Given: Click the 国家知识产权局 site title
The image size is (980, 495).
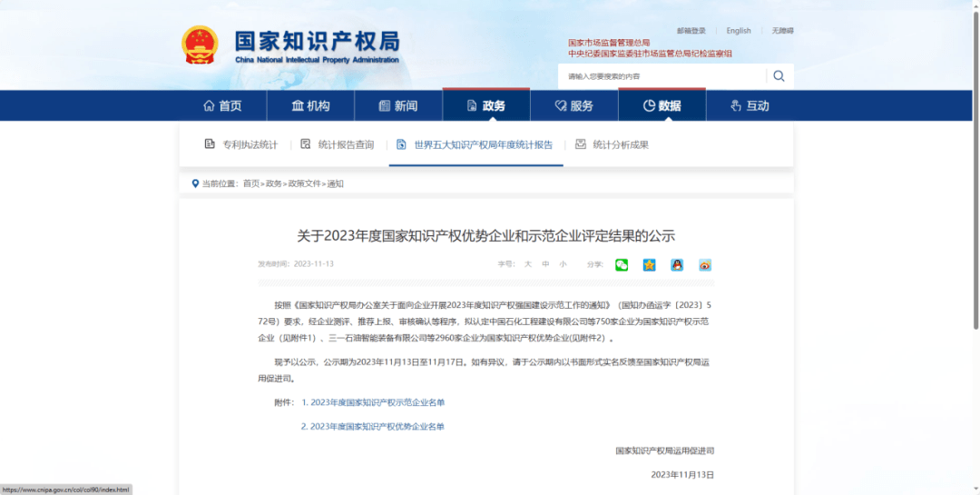Looking at the screenshot, I should pos(317,41).
